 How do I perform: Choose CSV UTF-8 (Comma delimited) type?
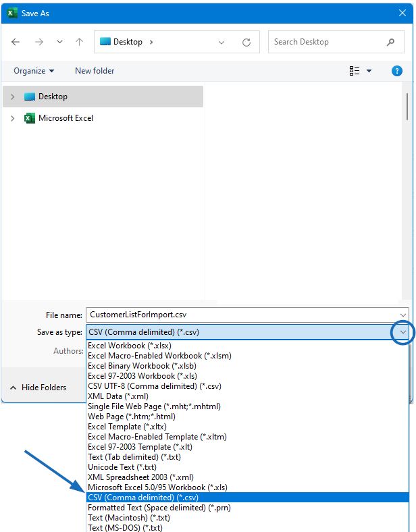247,386
